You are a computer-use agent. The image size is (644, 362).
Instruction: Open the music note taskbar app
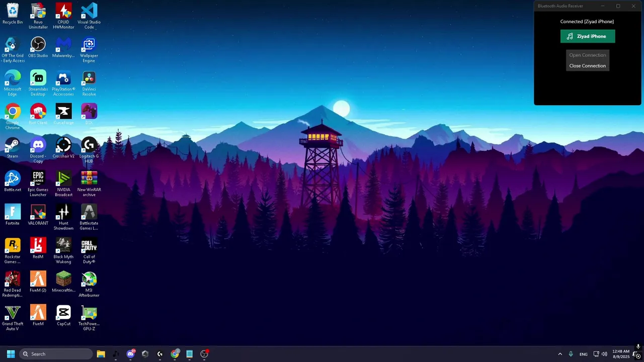coord(116,354)
